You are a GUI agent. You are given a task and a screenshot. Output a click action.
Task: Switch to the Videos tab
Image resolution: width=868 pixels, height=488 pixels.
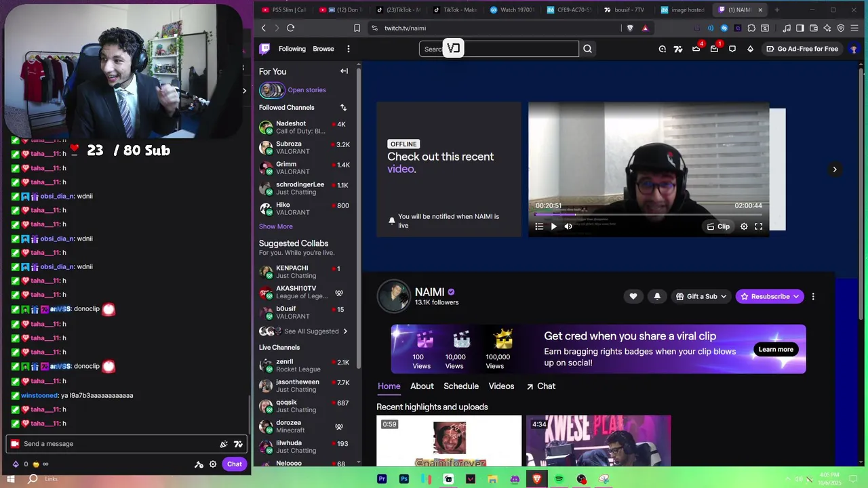click(502, 386)
